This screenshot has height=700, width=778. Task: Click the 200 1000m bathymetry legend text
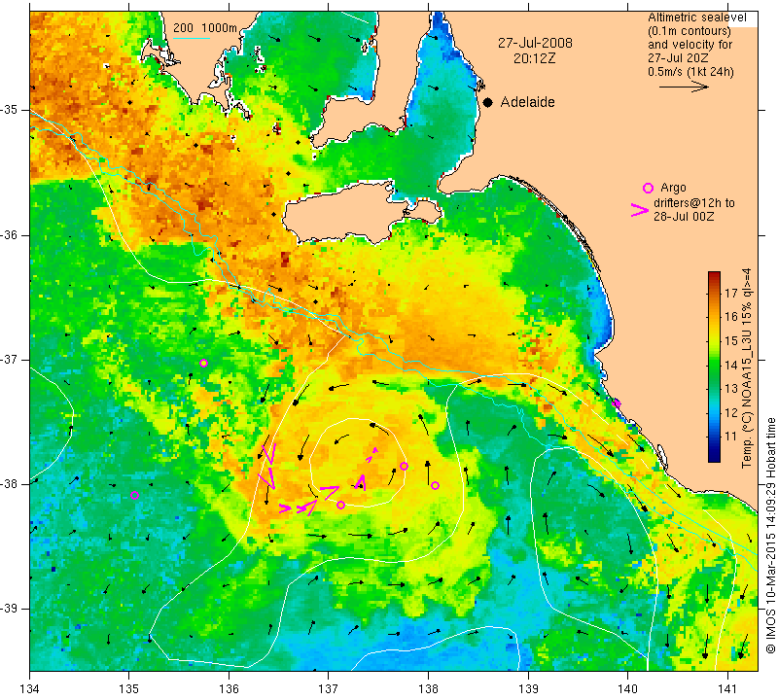(205, 28)
